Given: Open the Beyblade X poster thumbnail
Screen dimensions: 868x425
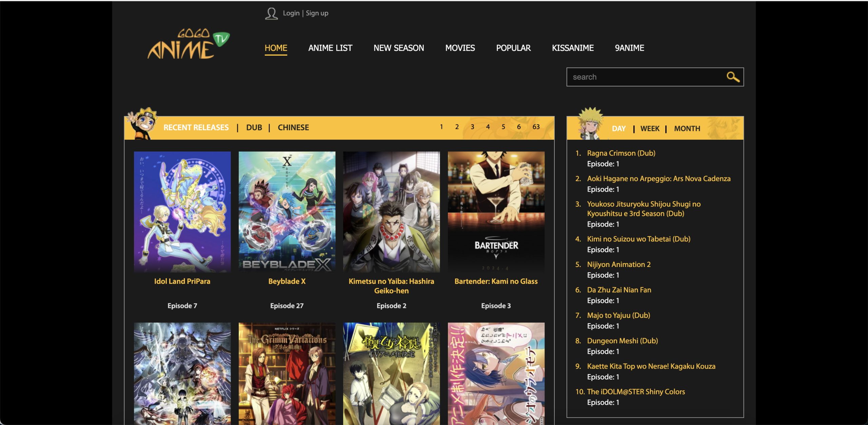Looking at the screenshot, I should 287,212.
